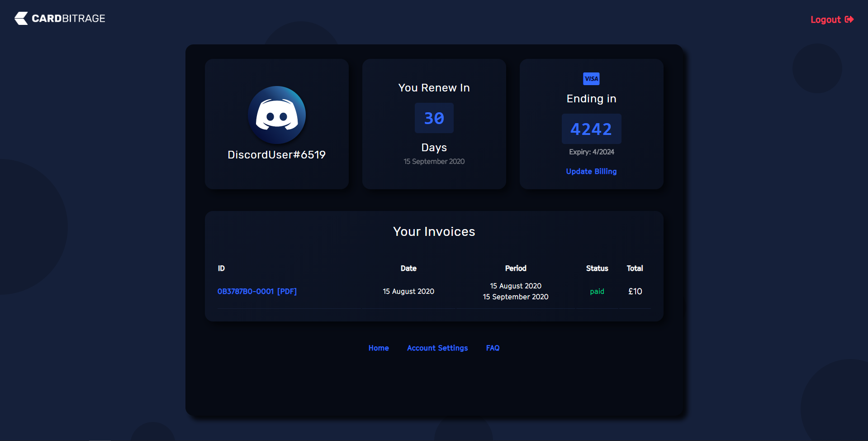This screenshot has height=441, width=868.
Task: Click the renewal date under Days
Action: tap(434, 162)
